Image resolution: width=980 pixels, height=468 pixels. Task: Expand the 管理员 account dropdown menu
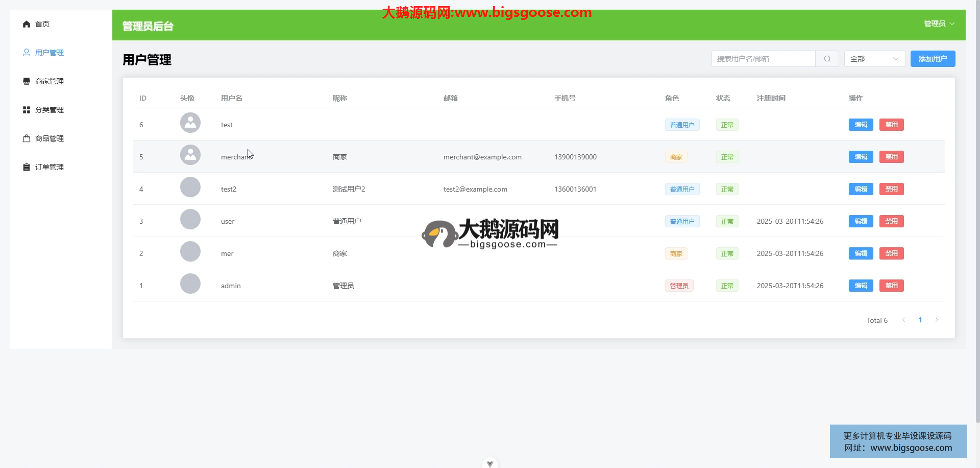(x=939, y=24)
